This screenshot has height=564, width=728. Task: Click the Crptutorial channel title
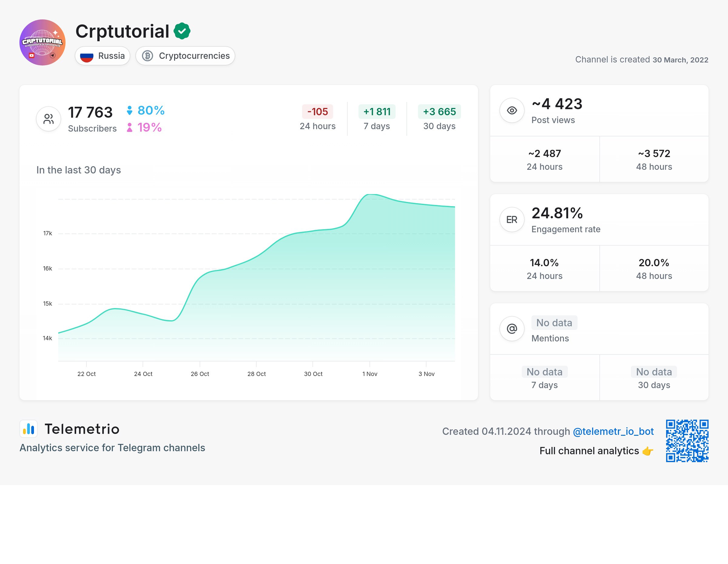tap(122, 31)
